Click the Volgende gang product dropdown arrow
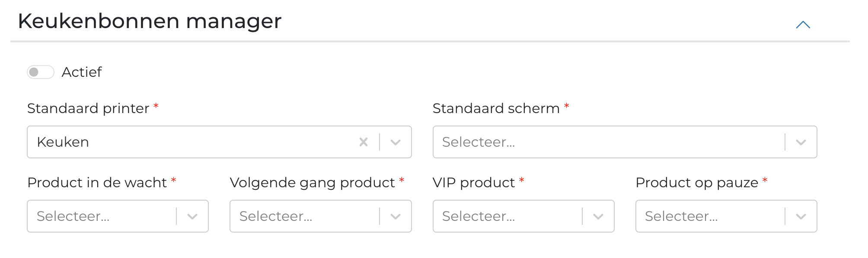This screenshot has width=868, height=258. tap(396, 216)
